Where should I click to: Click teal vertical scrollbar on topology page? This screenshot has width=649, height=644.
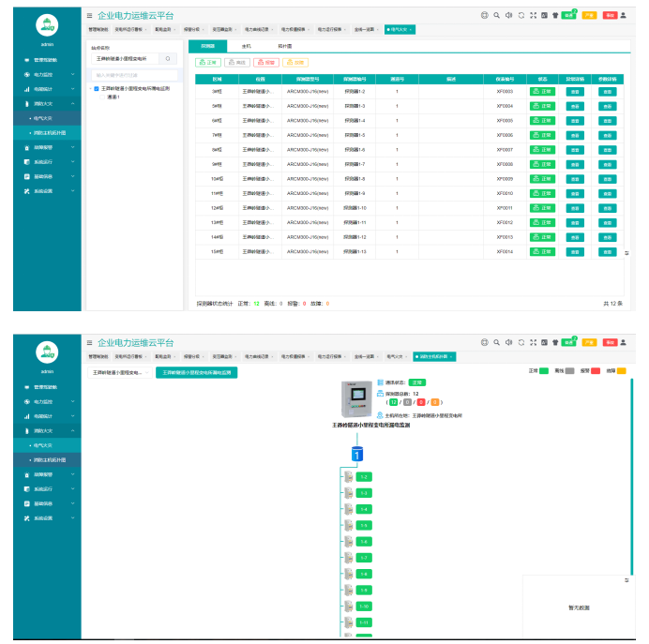631,476
